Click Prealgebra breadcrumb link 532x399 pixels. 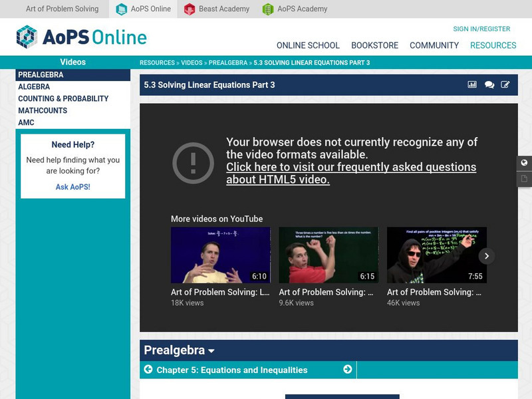point(228,63)
